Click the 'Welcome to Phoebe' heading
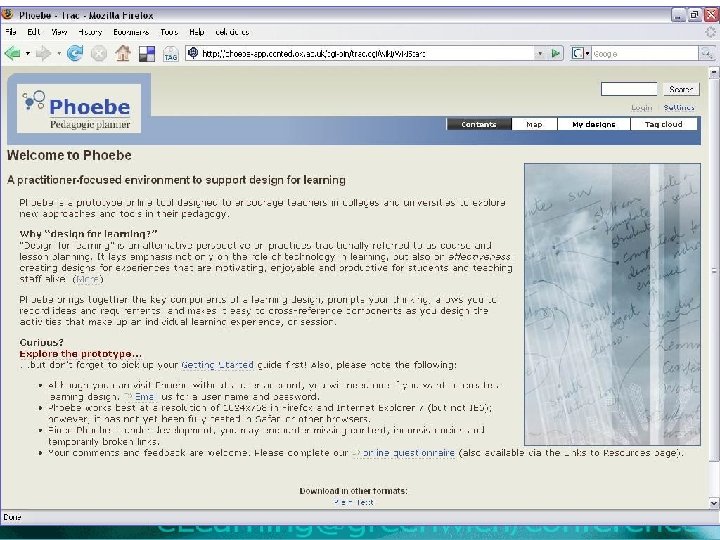 click(69, 155)
